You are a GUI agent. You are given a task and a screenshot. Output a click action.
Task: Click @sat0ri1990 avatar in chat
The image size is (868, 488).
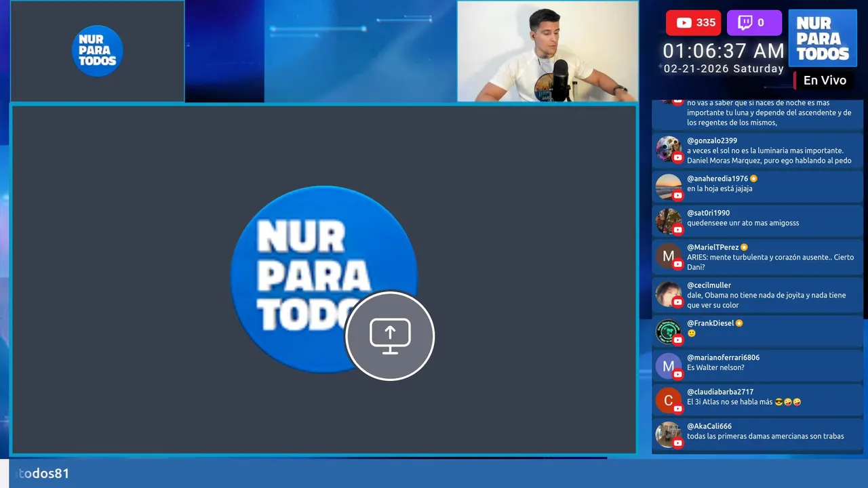(x=669, y=221)
